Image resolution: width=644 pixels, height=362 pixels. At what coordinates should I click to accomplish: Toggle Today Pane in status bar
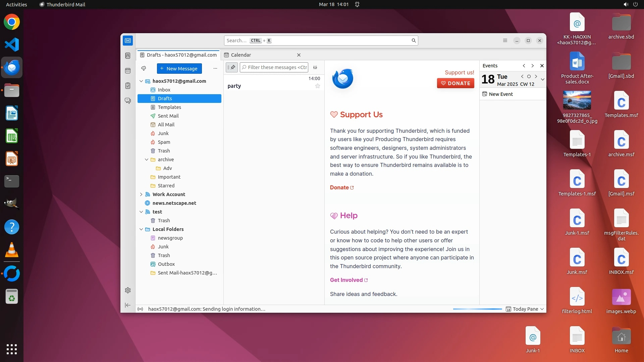[525, 309]
